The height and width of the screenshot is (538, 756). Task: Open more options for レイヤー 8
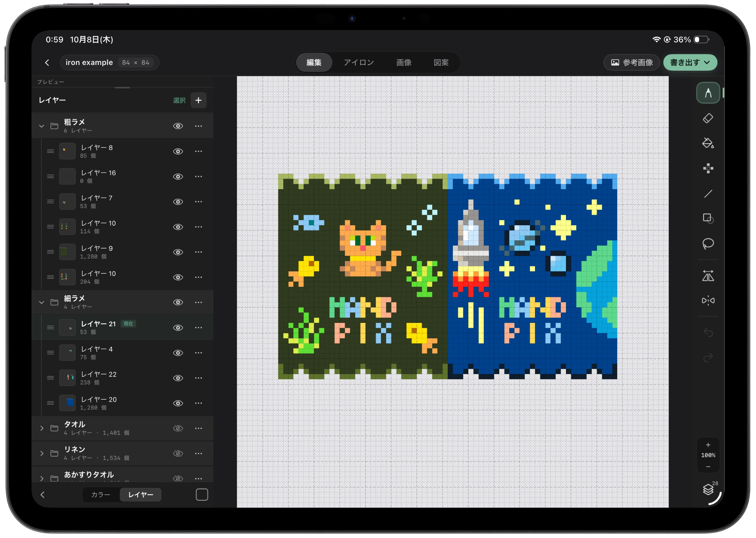(x=198, y=151)
